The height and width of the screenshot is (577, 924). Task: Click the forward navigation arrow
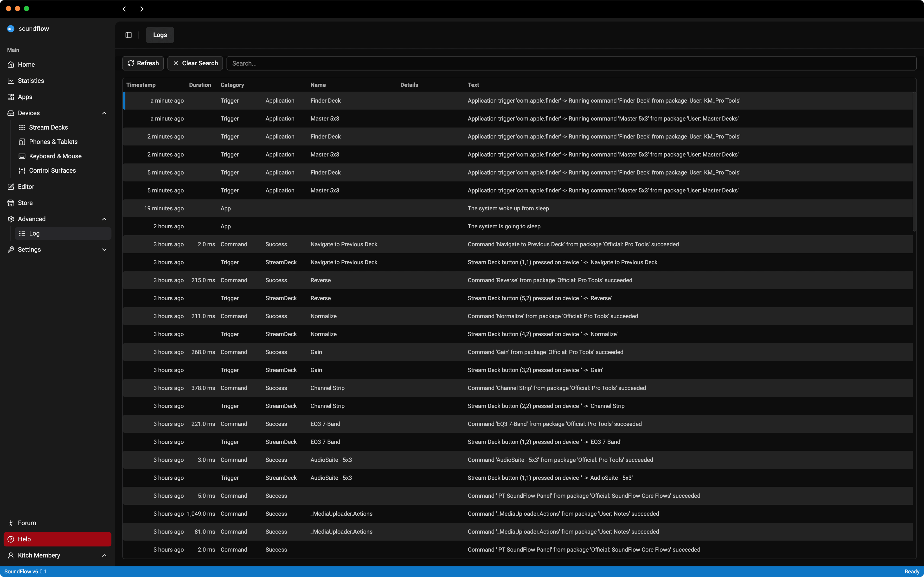coord(142,9)
